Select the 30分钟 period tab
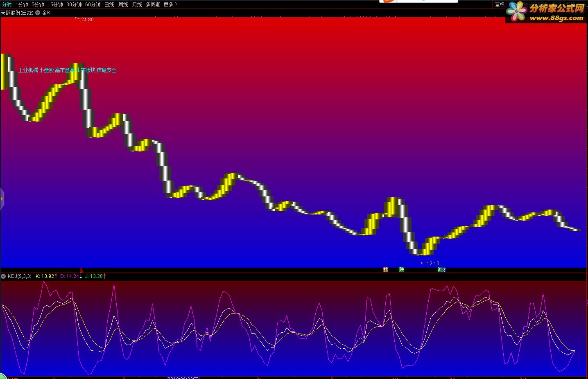The width and height of the screenshot is (588, 379). [x=74, y=5]
